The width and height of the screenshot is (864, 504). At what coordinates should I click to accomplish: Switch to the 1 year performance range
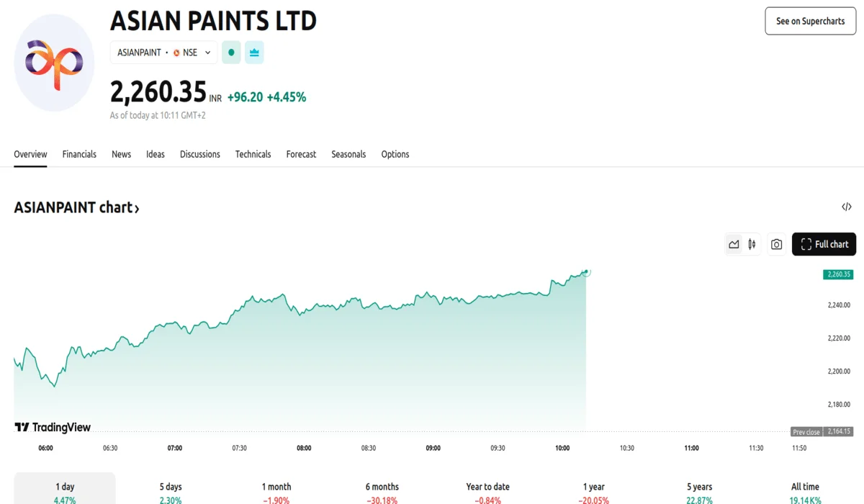pos(593,492)
